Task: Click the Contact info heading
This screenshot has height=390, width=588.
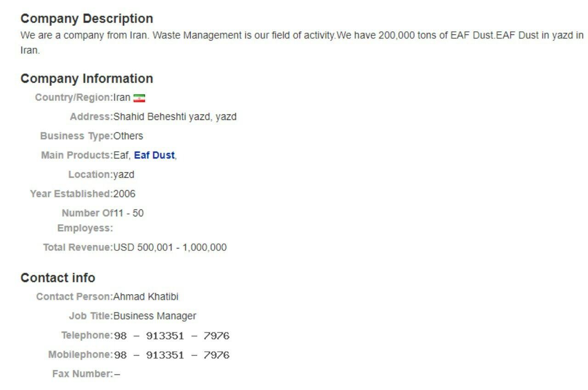Action: tap(58, 278)
